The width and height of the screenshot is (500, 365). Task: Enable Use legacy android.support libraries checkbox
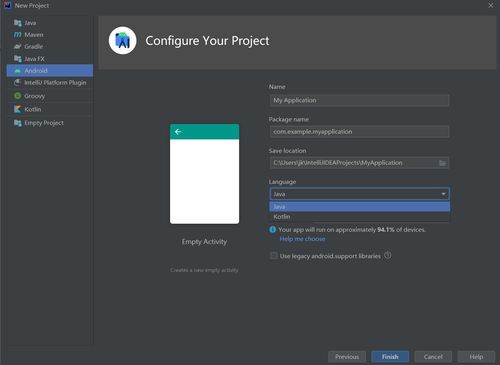[274, 256]
